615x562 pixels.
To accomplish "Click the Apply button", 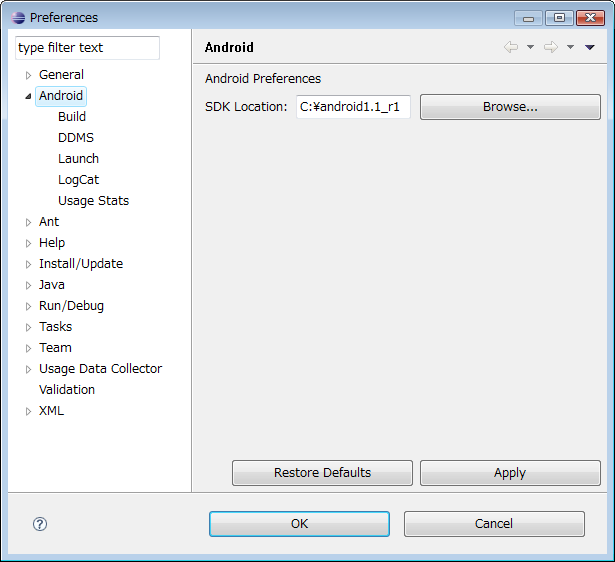I will click(510, 473).
